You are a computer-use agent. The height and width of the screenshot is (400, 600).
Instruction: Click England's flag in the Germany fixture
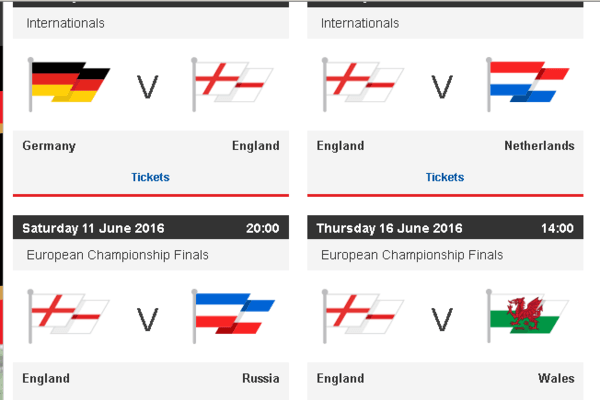point(230,83)
